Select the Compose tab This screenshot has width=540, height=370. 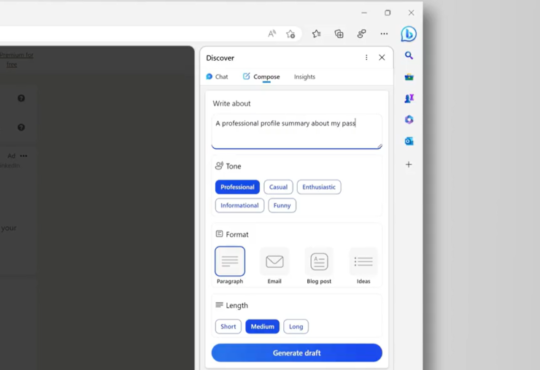click(x=261, y=76)
